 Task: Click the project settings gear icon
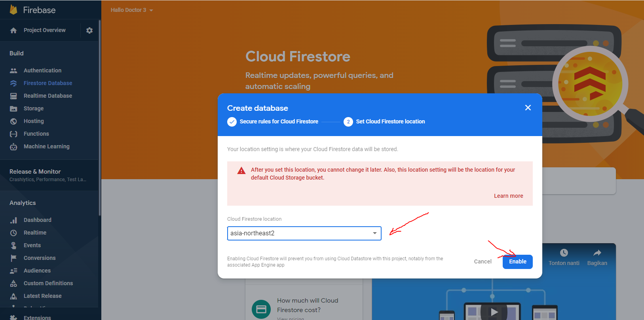(89, 30)
